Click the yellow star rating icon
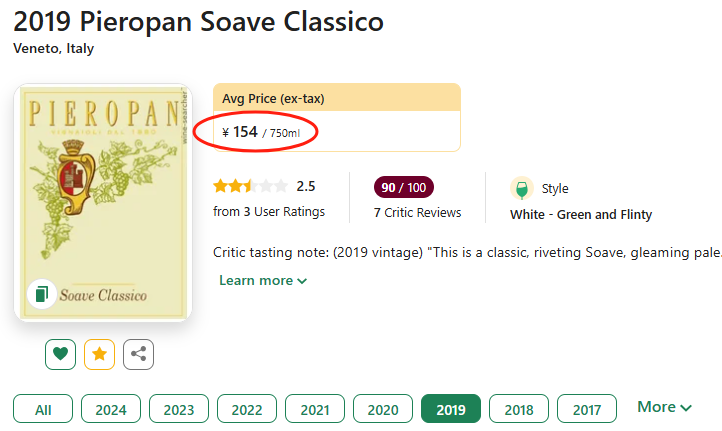 (100, 354)
